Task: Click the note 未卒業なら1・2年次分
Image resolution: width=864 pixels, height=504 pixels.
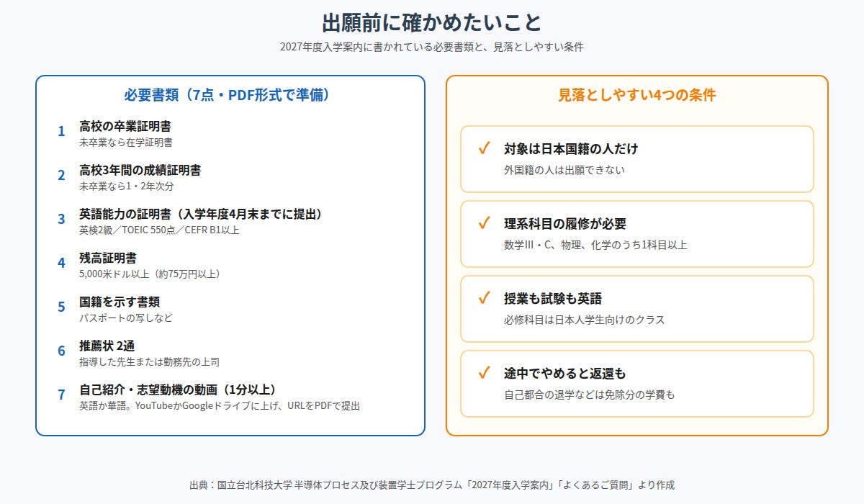Action: 127,186
